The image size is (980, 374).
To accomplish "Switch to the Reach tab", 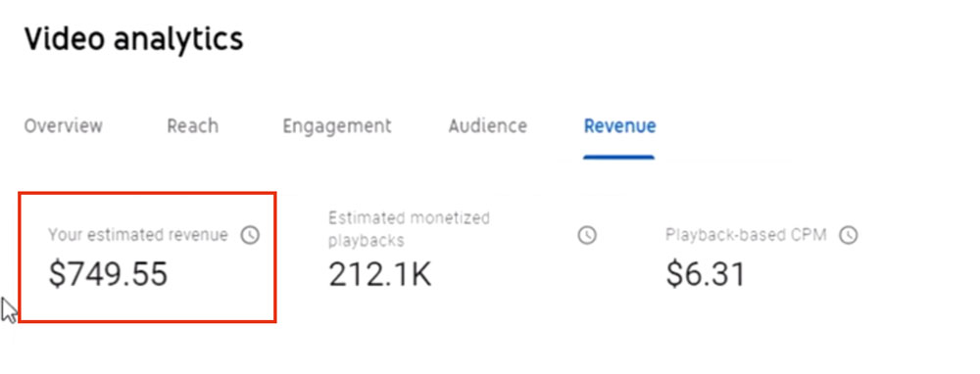I will [x=192, y=126].
